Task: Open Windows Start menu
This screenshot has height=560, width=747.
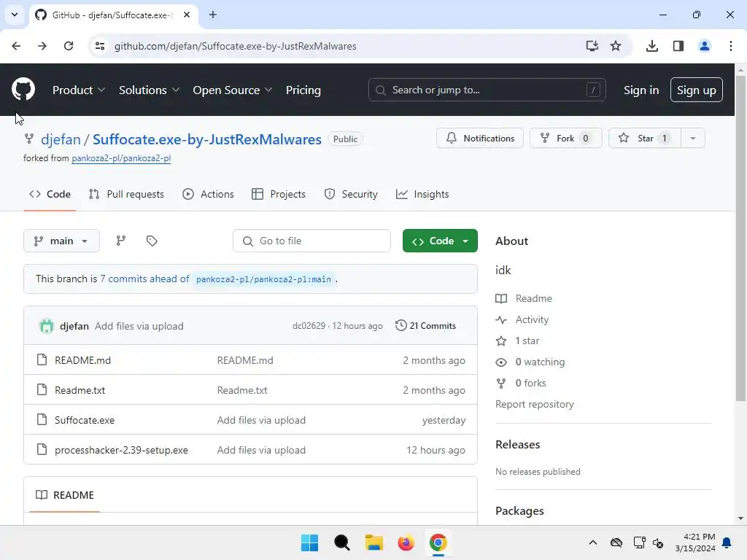Action: [309, 542]
